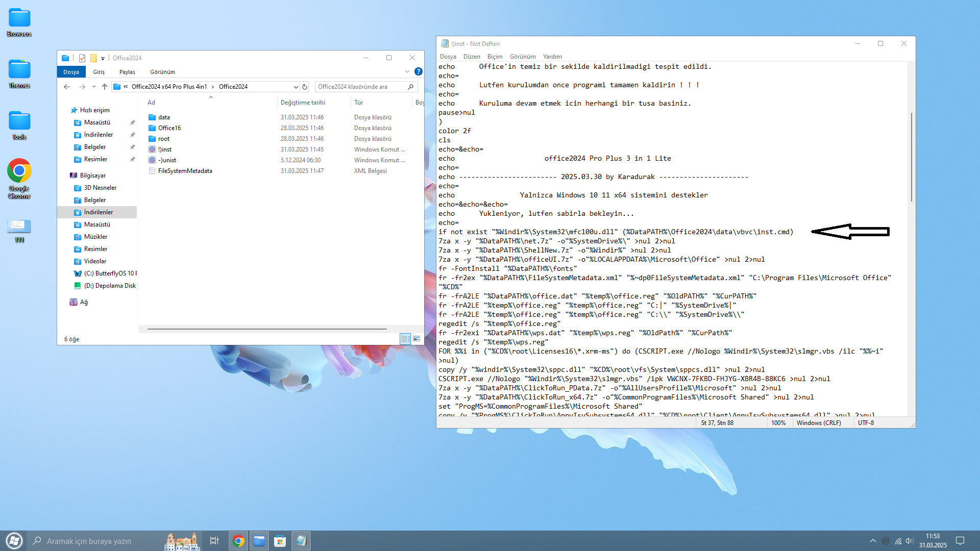
Task: Open the Themes desktop folder
Action: tap(19, 74)
